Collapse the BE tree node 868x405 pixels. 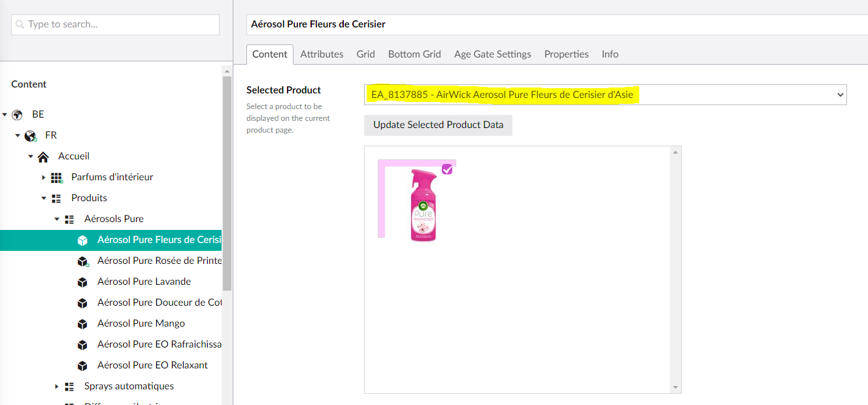coord(5,114)
